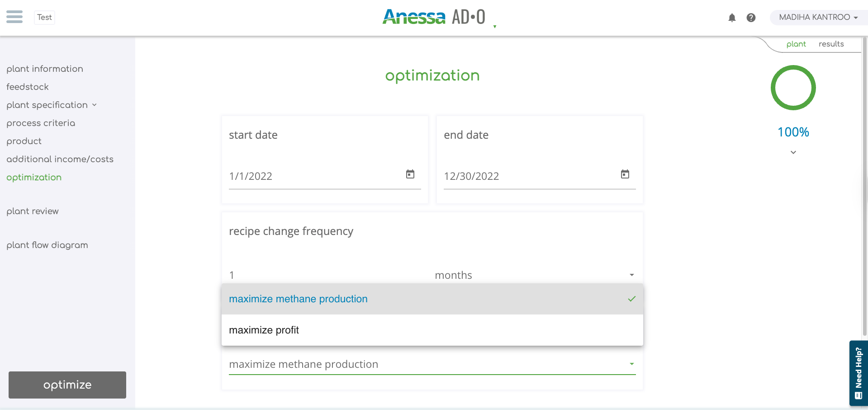
Task: Select maximize methane production option
Action: pyautogui.click(x=298, y=299)
